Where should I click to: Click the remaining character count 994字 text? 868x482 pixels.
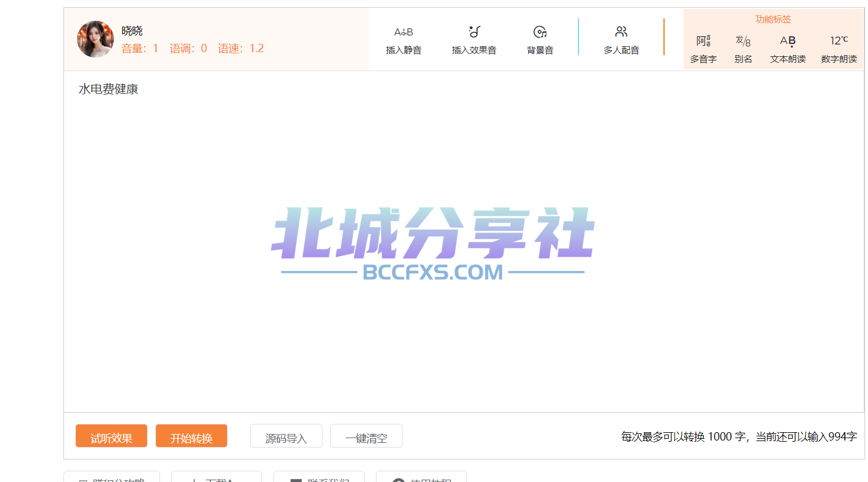click(843, 436)
